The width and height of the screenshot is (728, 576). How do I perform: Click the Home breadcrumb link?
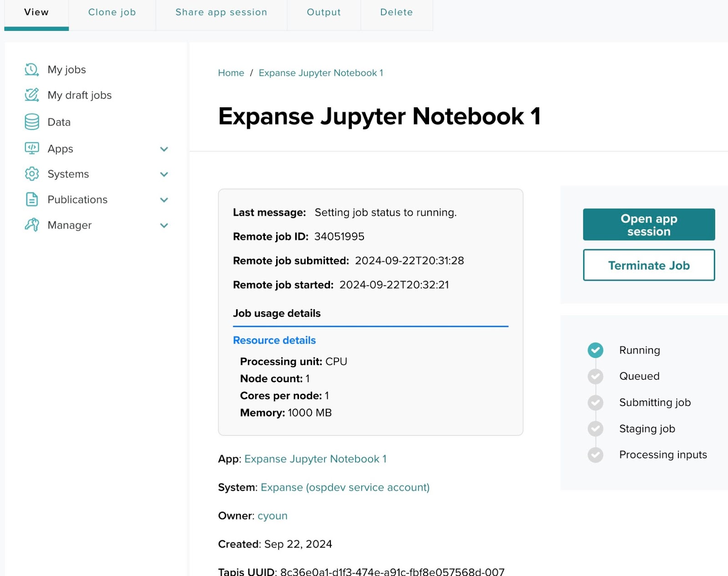(231, 73)
